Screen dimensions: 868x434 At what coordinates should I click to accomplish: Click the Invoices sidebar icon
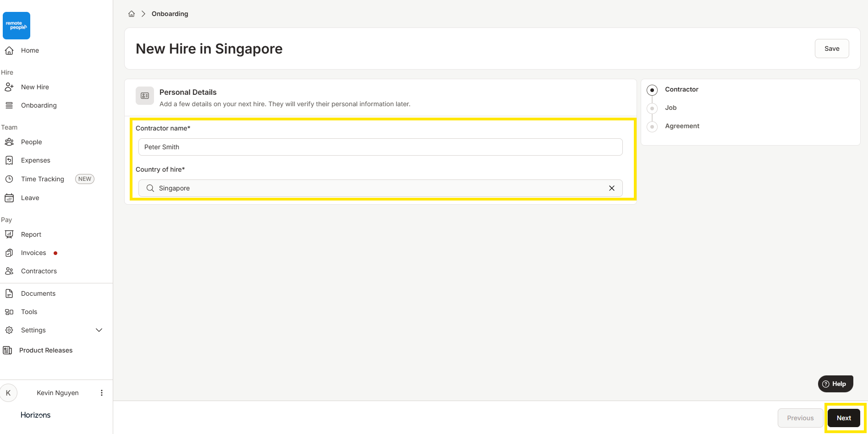coord(9,253)
